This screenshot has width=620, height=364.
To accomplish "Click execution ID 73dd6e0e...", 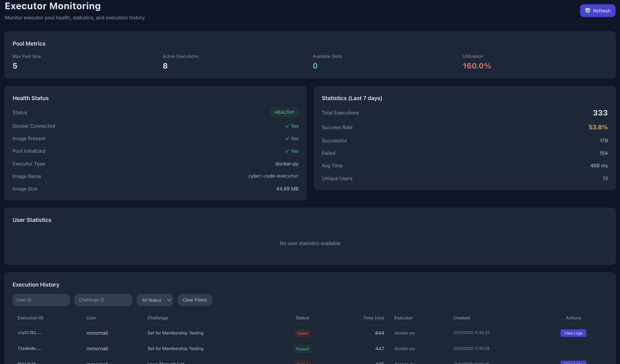I will click(x=30, y=348).
